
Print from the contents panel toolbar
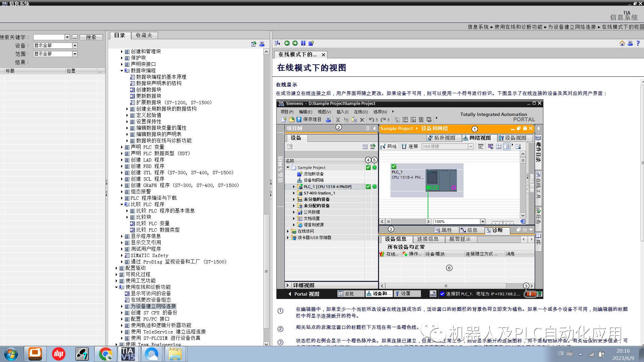262,44
